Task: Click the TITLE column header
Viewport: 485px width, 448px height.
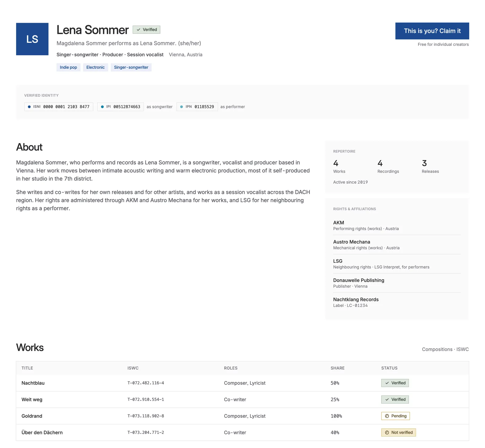Action: pos(27,368)
